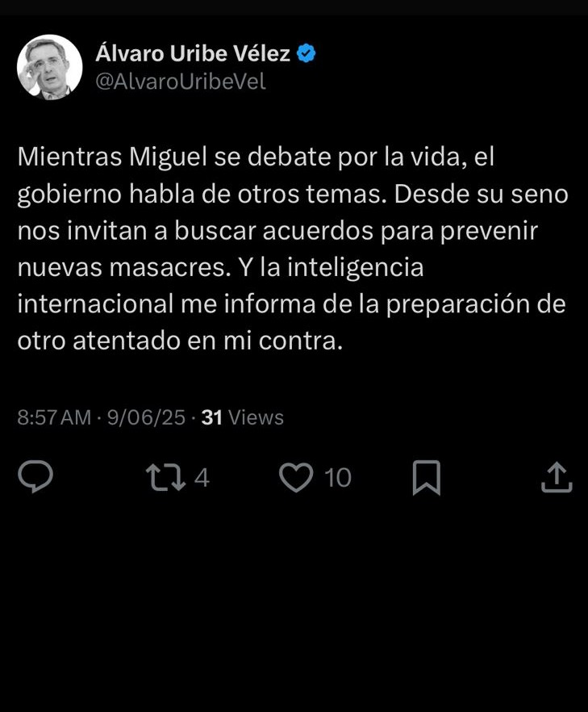The width and height of the screenshot is (588, 712).
Task: Open the reply speech bubble icon
Action: click(x=35, y=476)
